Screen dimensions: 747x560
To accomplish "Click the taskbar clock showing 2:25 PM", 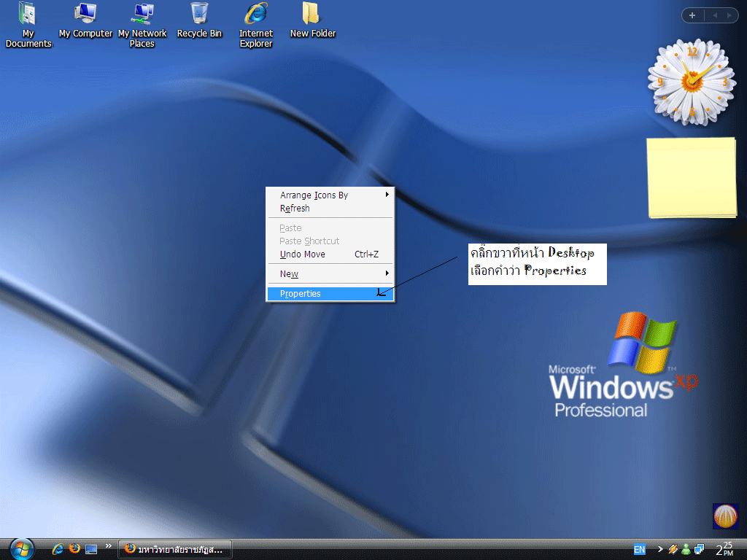I will coord(724,549).
